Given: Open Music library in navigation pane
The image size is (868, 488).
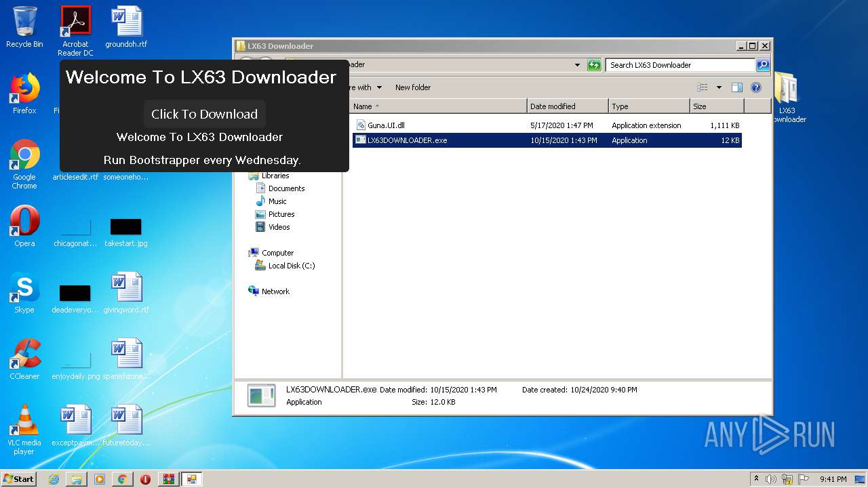Looking at the screenshot, I should pyautogui.click(x=271, y=201).
